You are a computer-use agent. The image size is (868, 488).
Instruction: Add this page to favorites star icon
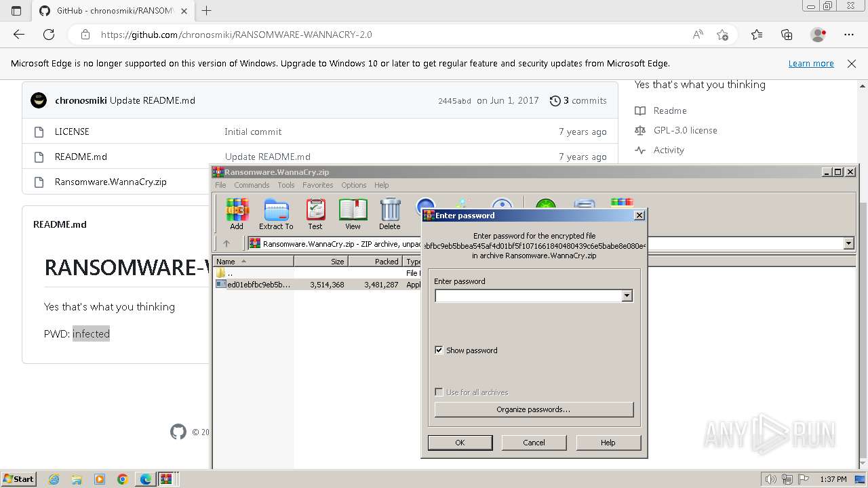tap(723, 35)
